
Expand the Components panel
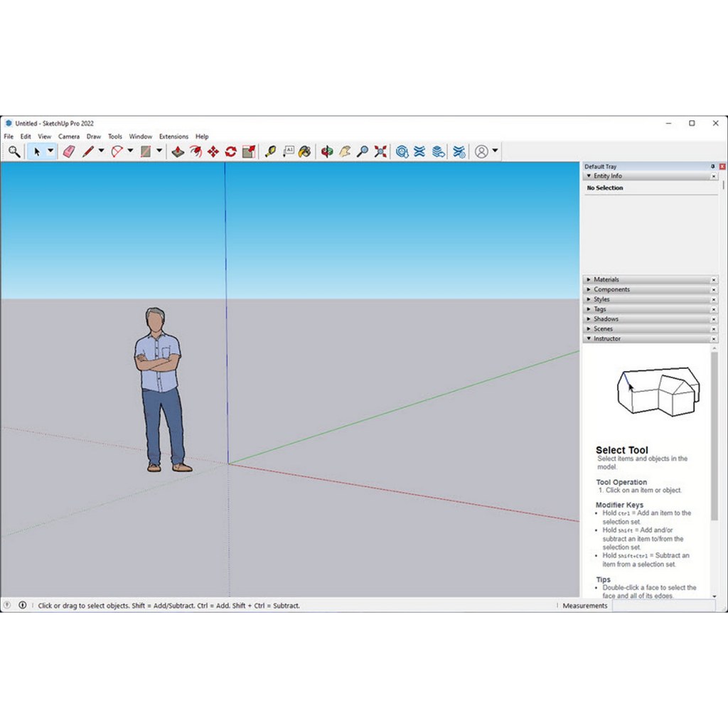point(589,289)
